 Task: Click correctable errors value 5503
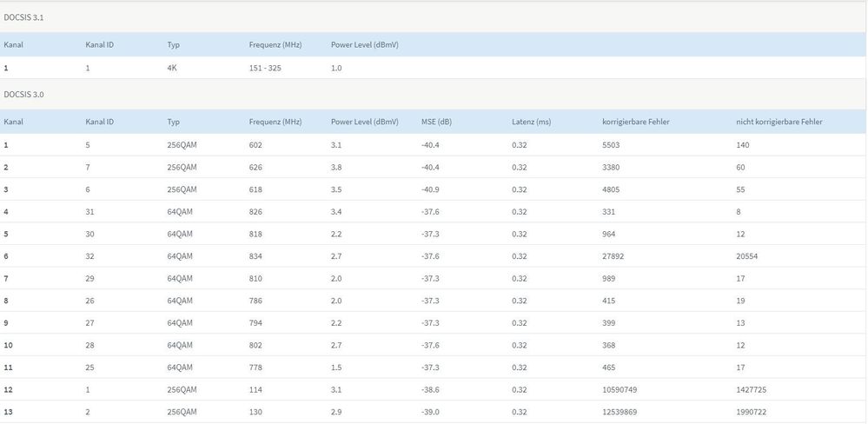pos(611,145)
